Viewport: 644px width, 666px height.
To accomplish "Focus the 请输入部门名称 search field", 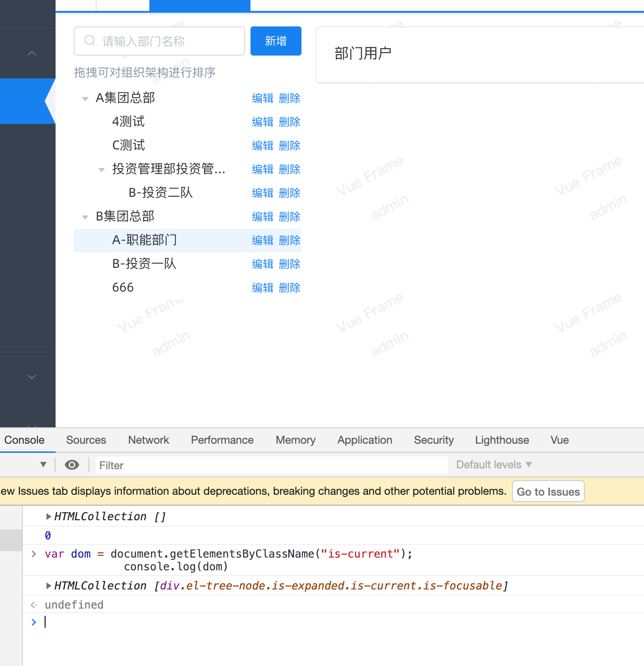I will (159, 41).
